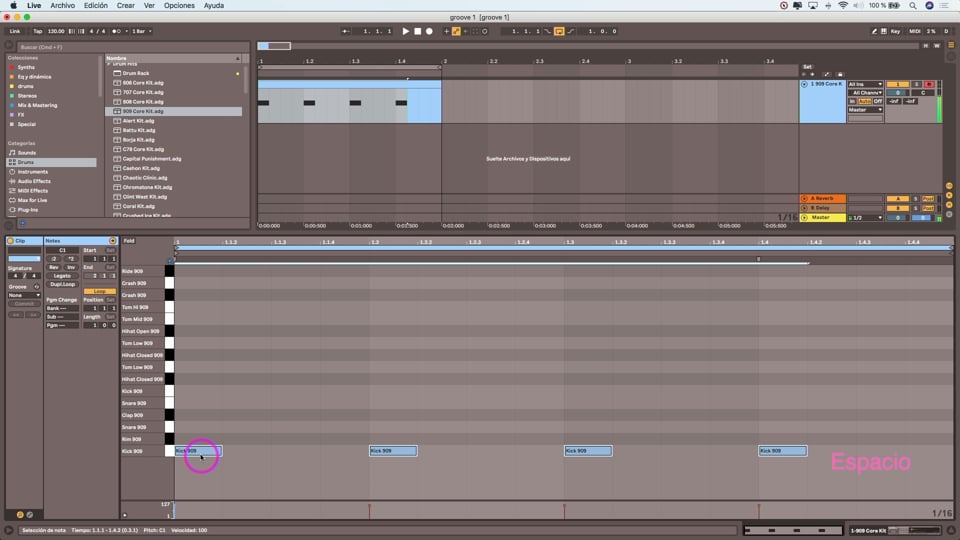This screenshot has width=960, height=540.
Task: Set monitor to Off on 909 track
Action: 878,102
